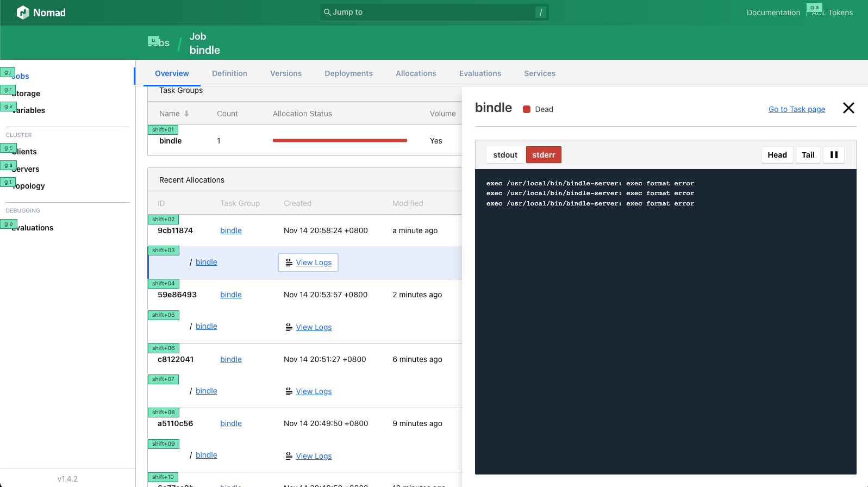Screen dimensions: 868x487
Task: Click inside the stderr log output area
Action: coord(666,322)
